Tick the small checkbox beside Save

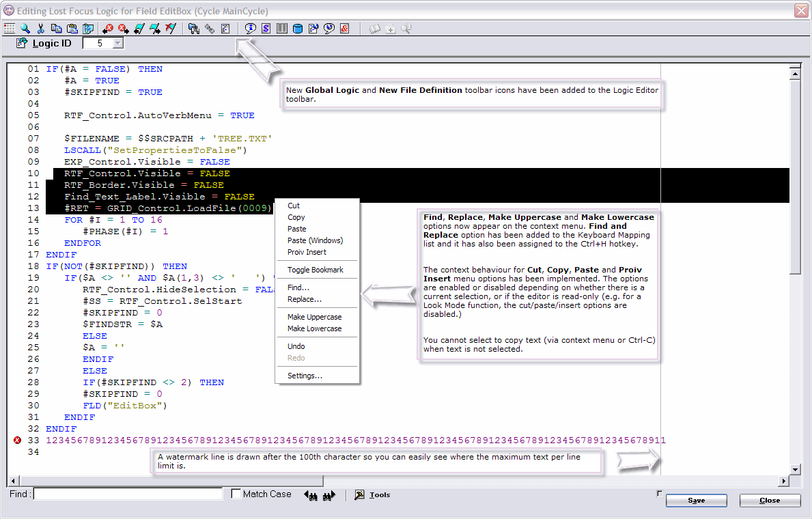click(659, 494)
